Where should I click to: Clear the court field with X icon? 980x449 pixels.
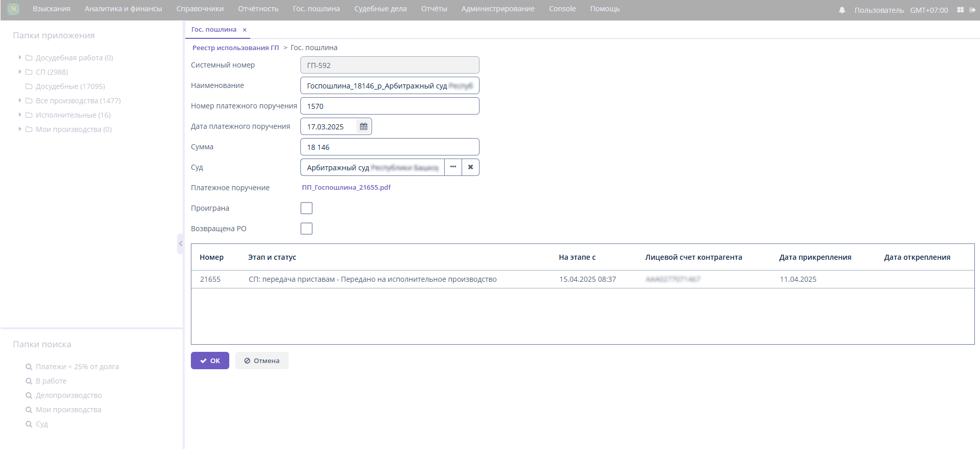tap(470, 167)
